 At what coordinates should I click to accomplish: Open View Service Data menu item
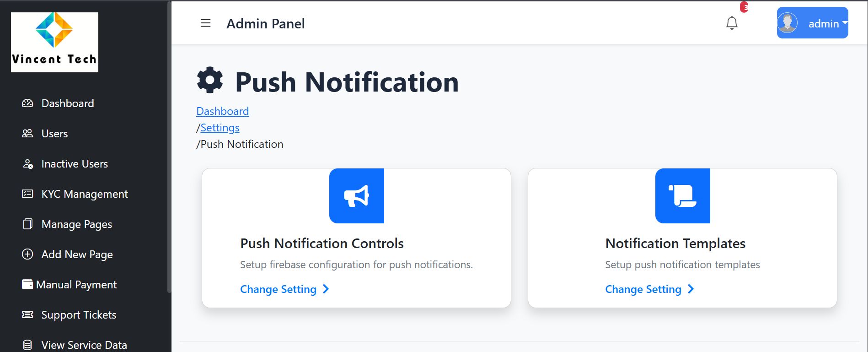(84, 345)
